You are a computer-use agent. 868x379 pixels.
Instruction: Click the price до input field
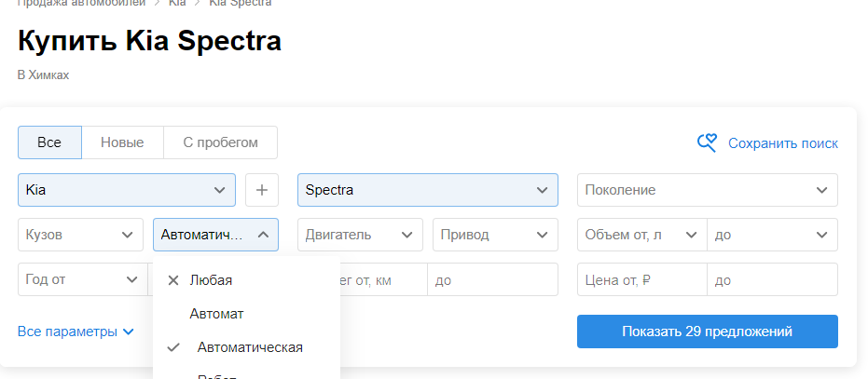coord(773,279)
